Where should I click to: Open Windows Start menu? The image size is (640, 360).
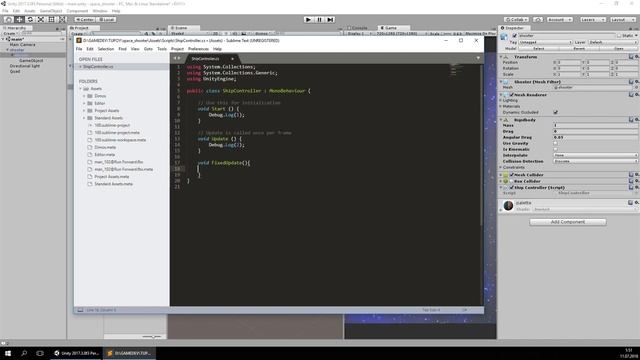click(8, 353)
